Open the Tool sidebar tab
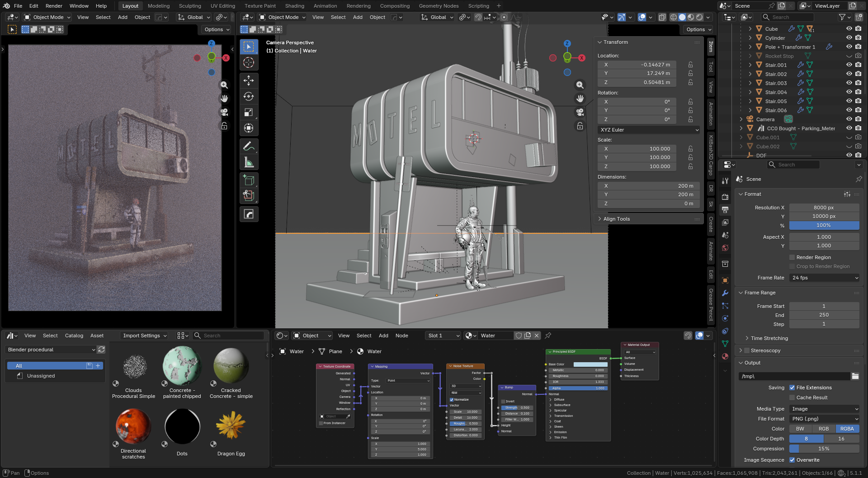Image resolution: width=868 pixels, height=478 pixels. (x=711, y=66)
